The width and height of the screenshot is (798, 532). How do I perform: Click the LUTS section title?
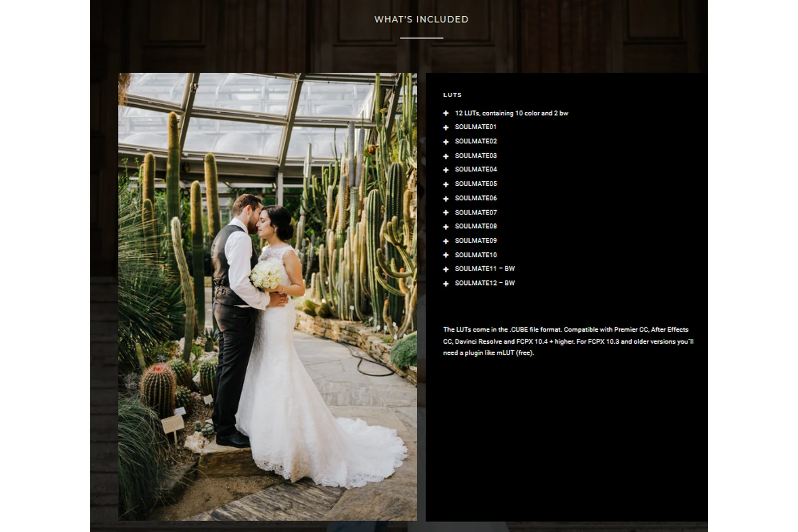pyautogui.click(x=452, y=95)
